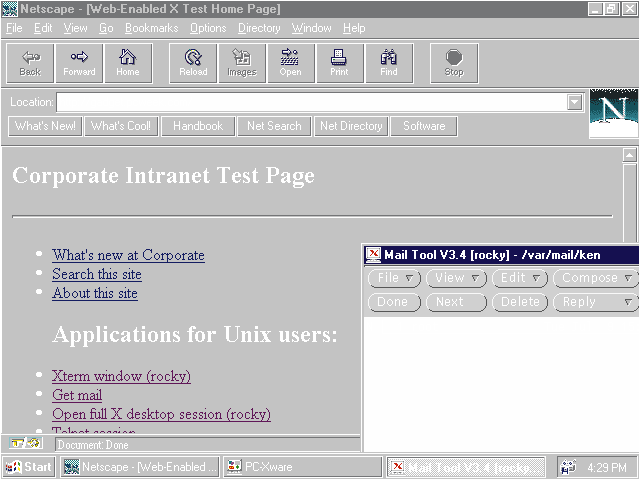Click the Find binoculars icon
This screenshot has width=640, height=480.
(x=389, y=63)
